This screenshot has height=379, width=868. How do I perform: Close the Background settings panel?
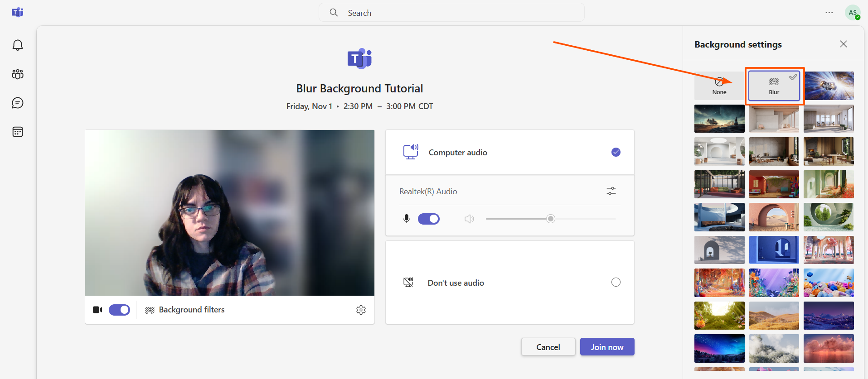(843, 44)
